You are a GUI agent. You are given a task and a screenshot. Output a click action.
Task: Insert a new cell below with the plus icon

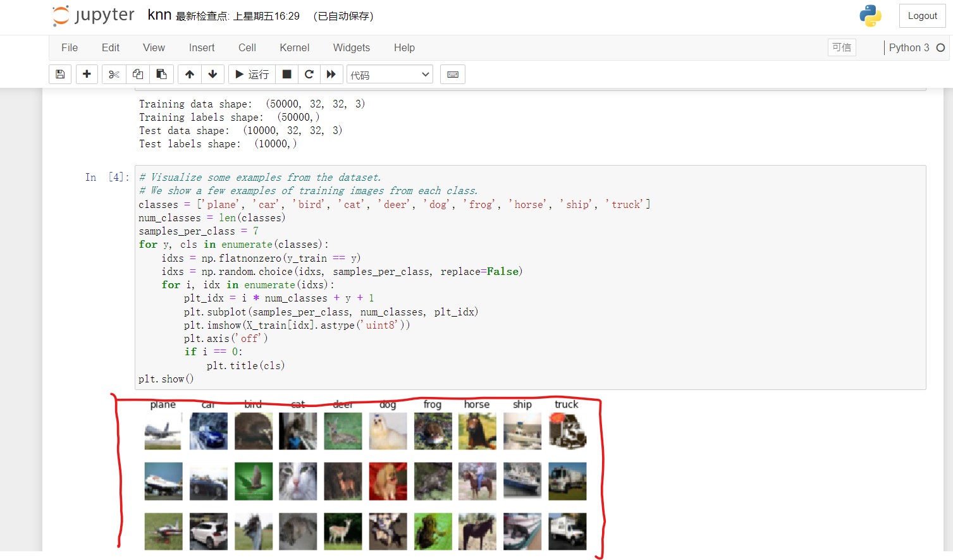pyautogui.click(x=87, y=75)
